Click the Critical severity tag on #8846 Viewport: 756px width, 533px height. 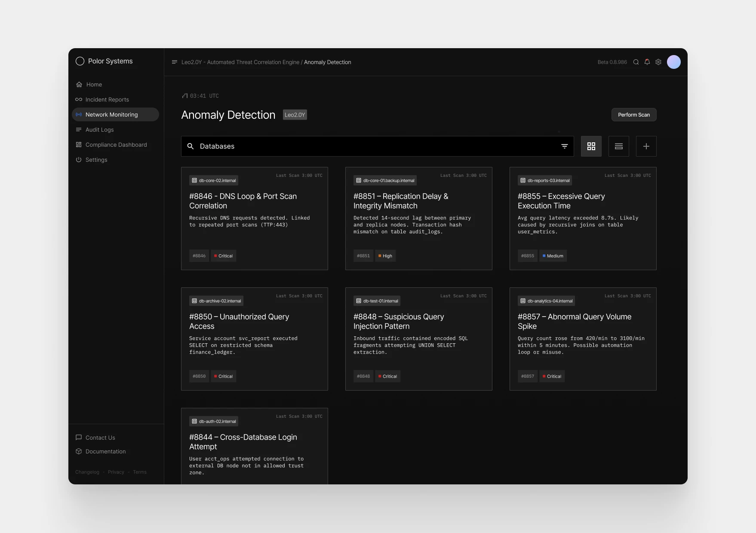(x=224, y=256)
